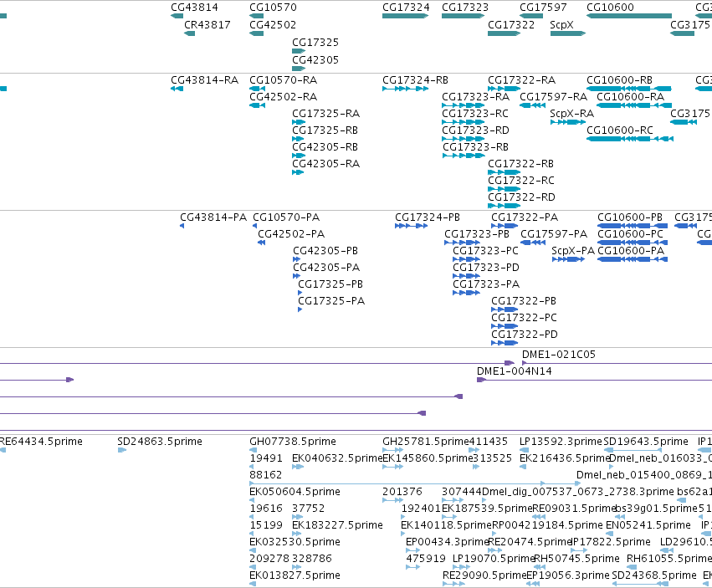Click EST label 328786

click(x=312, y=559)
